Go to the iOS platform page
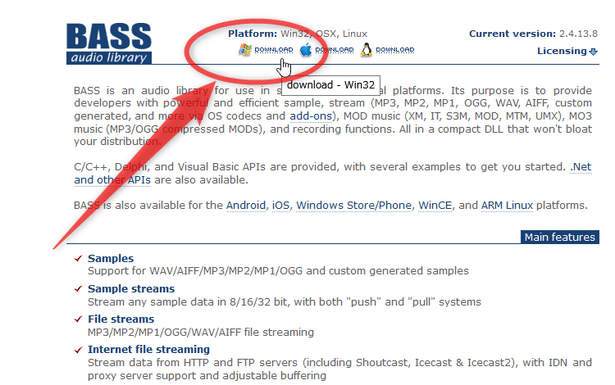 tap(281, 205)
